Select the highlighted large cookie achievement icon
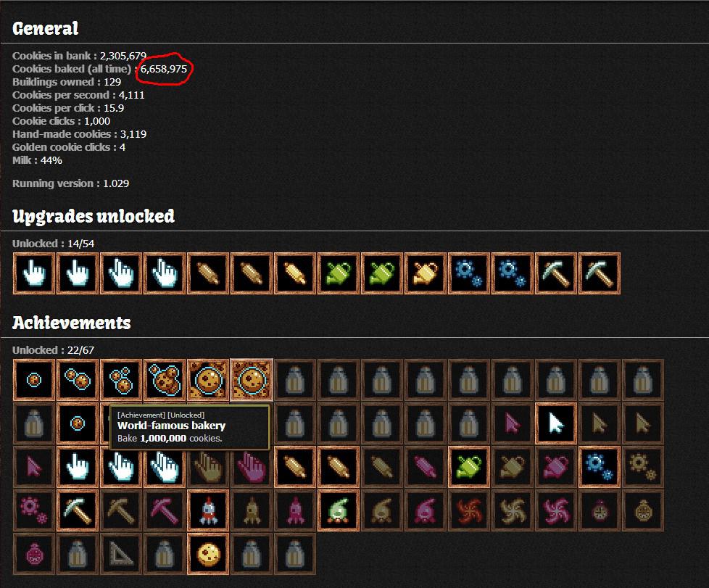709x588 pixels. (252, 380)
